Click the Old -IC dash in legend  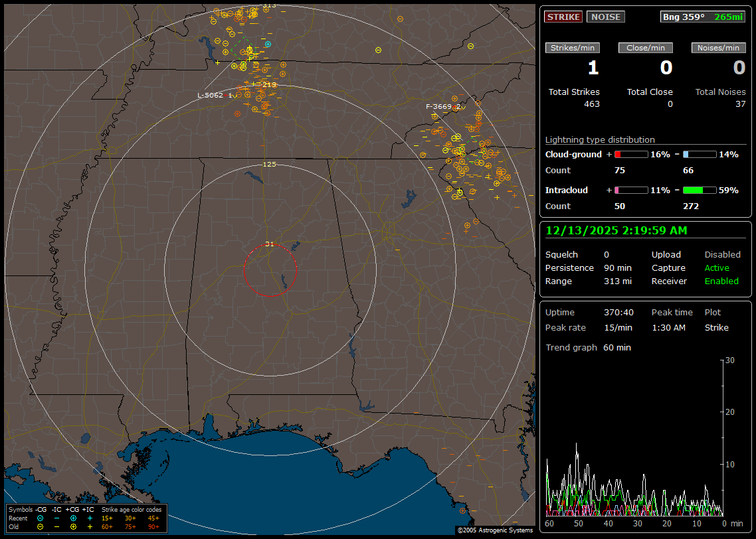click(56, 526)
